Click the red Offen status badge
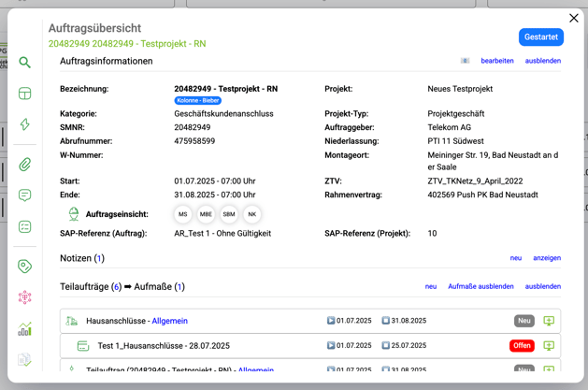This screenshot has height=390, width=588. click(x=522, y=346)
